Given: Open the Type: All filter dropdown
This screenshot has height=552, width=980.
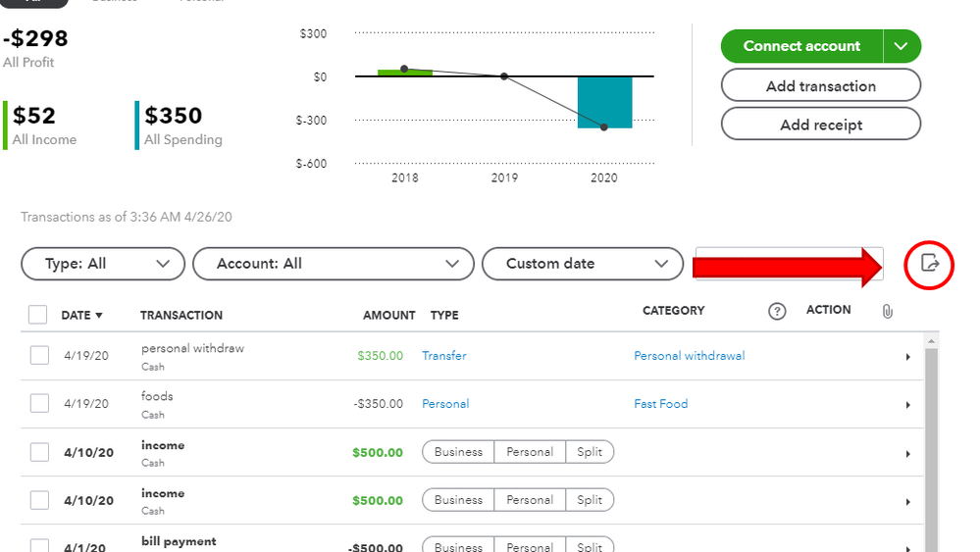Looking at the screenshot, I should [103, 264].
